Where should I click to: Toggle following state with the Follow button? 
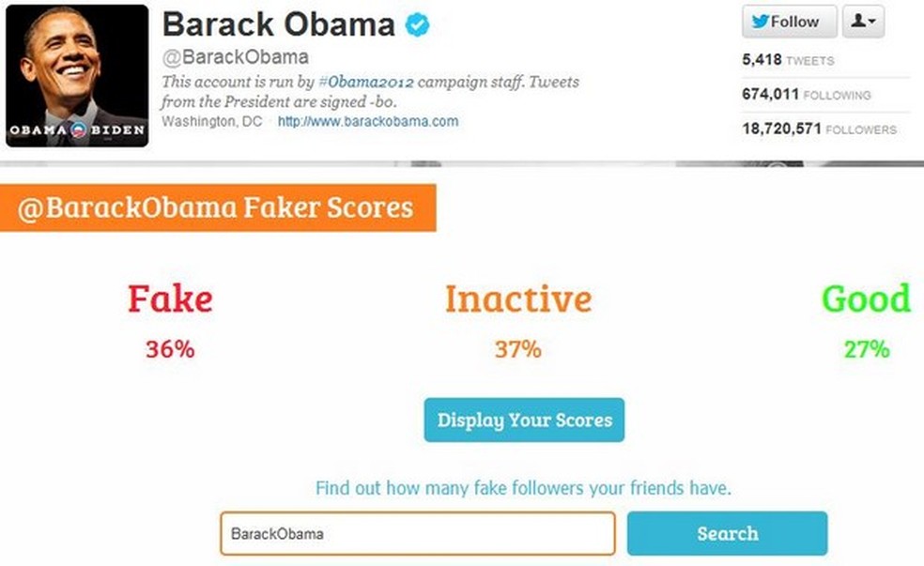tap(790, 21)
